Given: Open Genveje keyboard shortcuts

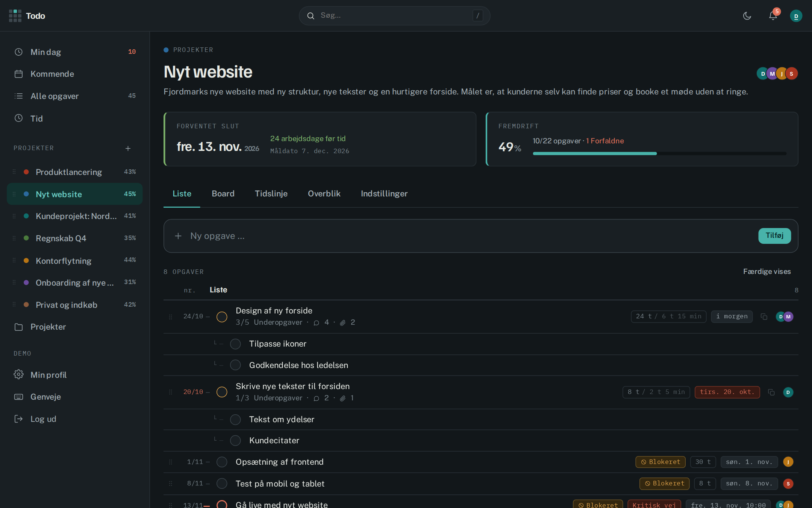Looking at the screenshot, I should 45,397.
